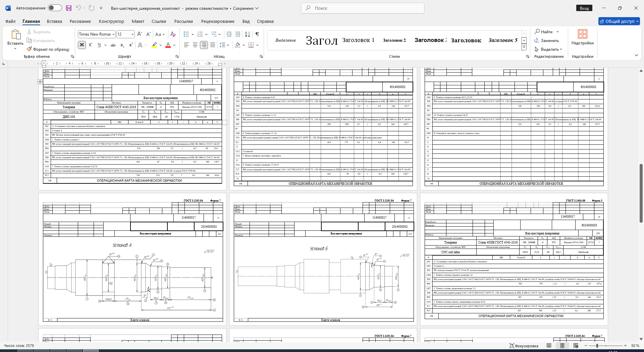
Task: Toggle the Автосохранение switch
Action: (x=55, y=8)
